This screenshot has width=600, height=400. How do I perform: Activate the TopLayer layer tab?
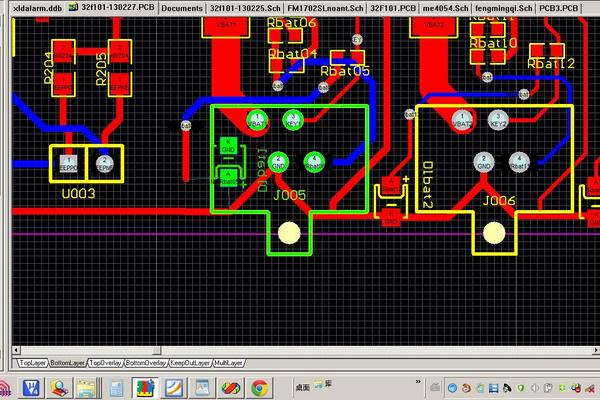[x=33, y=362]
